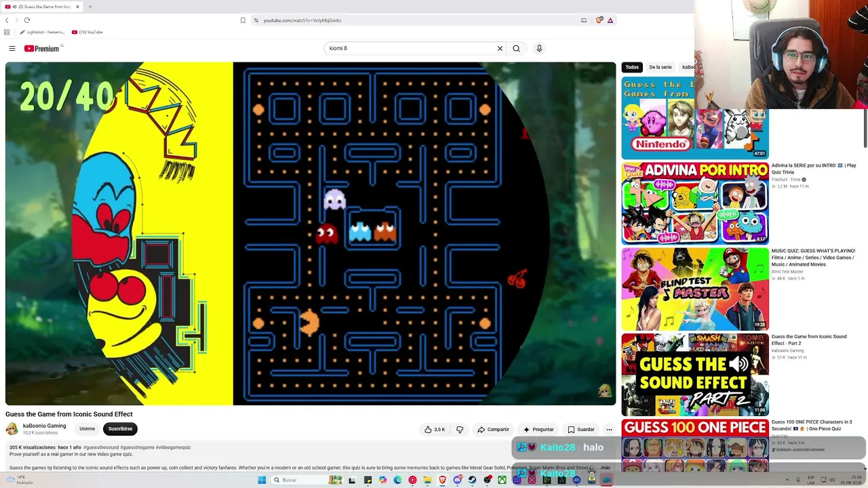Start voice search with the microphone

point(539,48)
